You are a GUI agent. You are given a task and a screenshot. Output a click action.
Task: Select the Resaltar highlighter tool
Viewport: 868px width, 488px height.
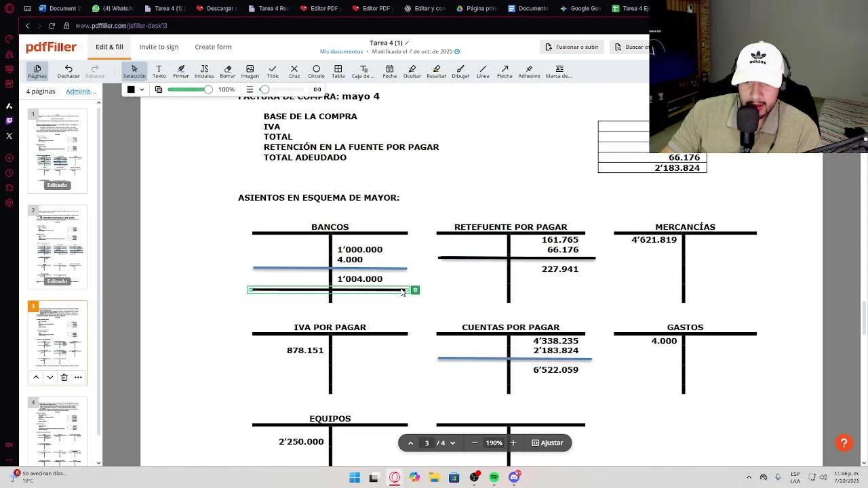tap(436, 71)
